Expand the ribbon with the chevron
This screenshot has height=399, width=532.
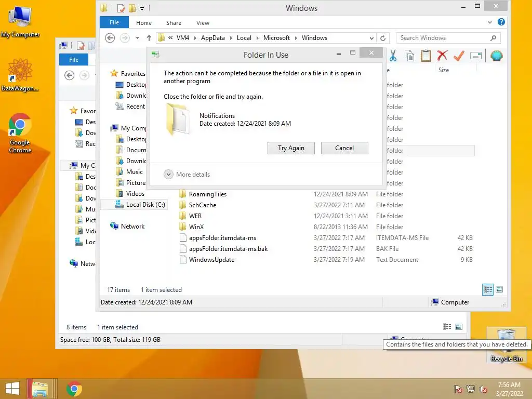coord(489,22)
